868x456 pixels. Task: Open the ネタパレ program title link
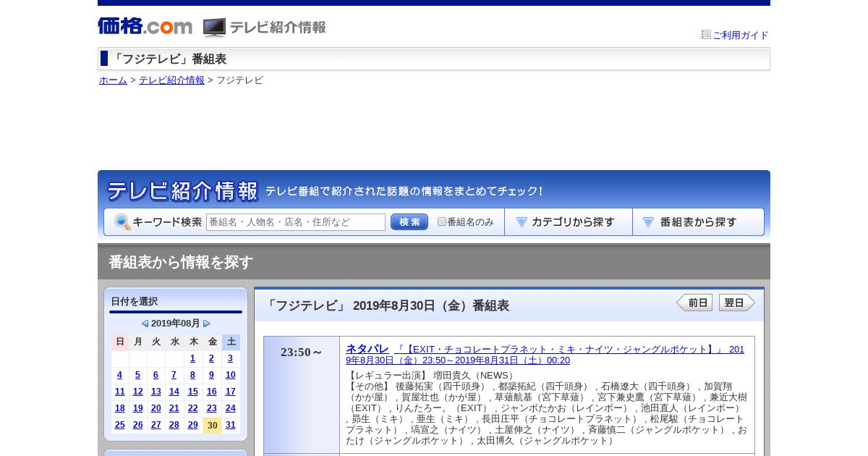367,349
